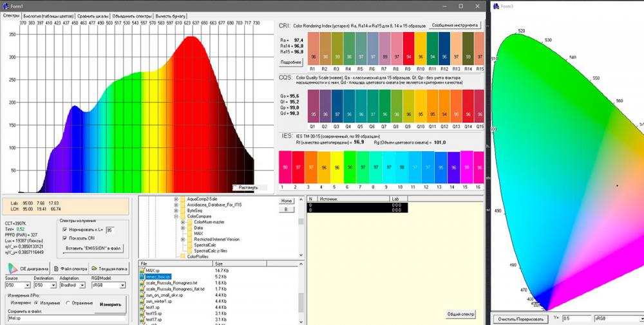
Task: Click the Сохранить в файл input field
Action: (66, 318)
